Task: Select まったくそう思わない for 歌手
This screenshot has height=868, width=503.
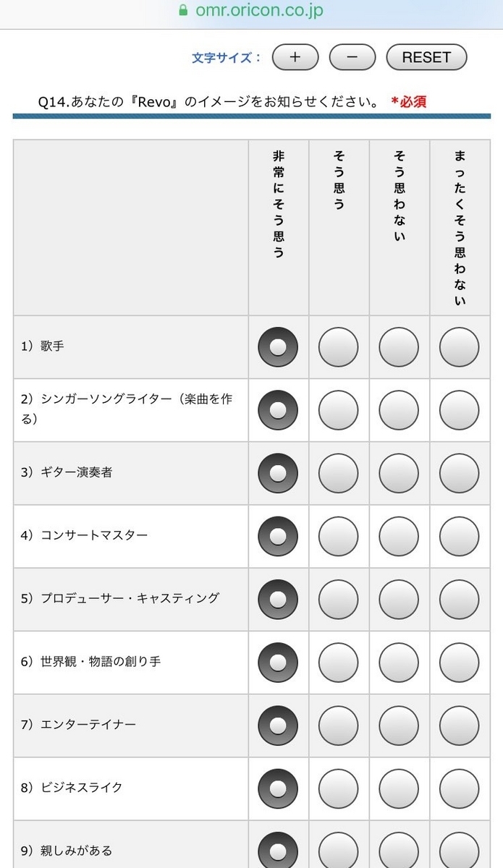Action: 459,347
